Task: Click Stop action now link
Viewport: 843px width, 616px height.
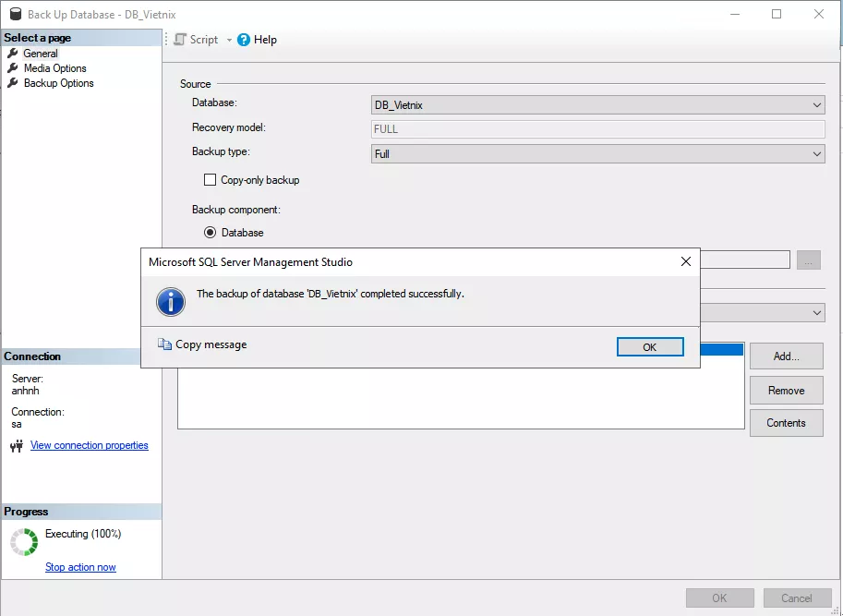Action: pos(80,567)
